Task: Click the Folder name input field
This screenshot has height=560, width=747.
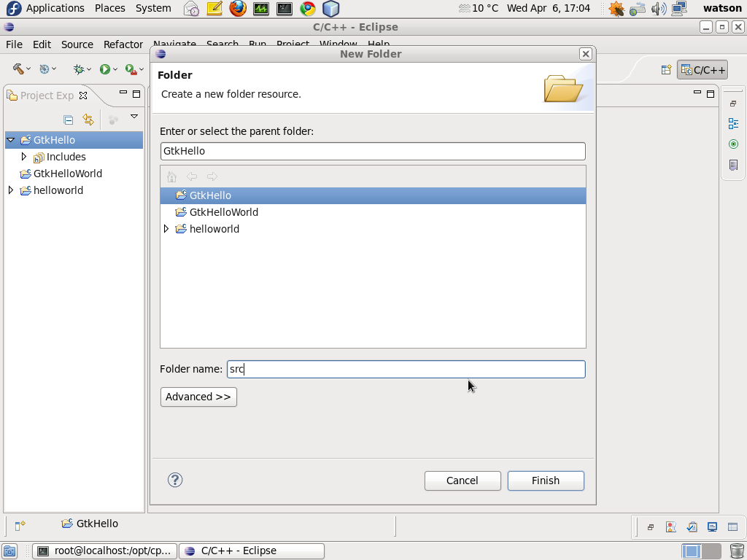Action: click(x=406, y=370)
